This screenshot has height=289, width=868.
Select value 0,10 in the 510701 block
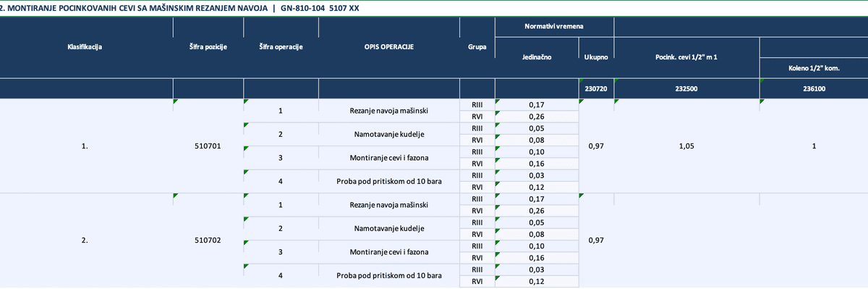click(537, 152)
